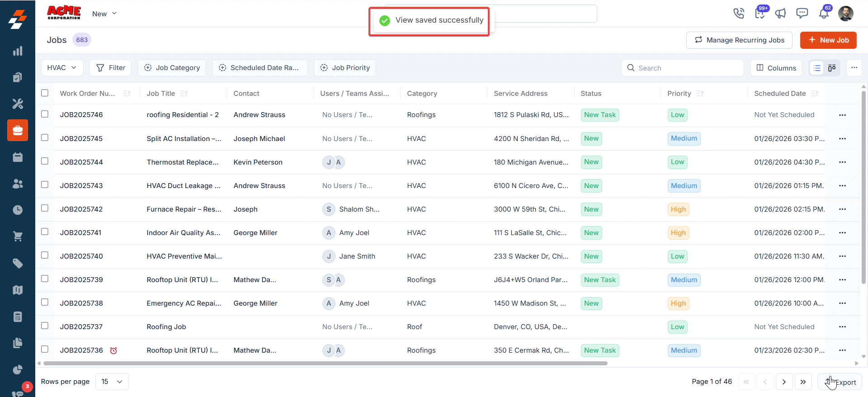Select checkbox for JOB2025737
Image resolution: width=868 pixels, height=397 pixels.
45,326
